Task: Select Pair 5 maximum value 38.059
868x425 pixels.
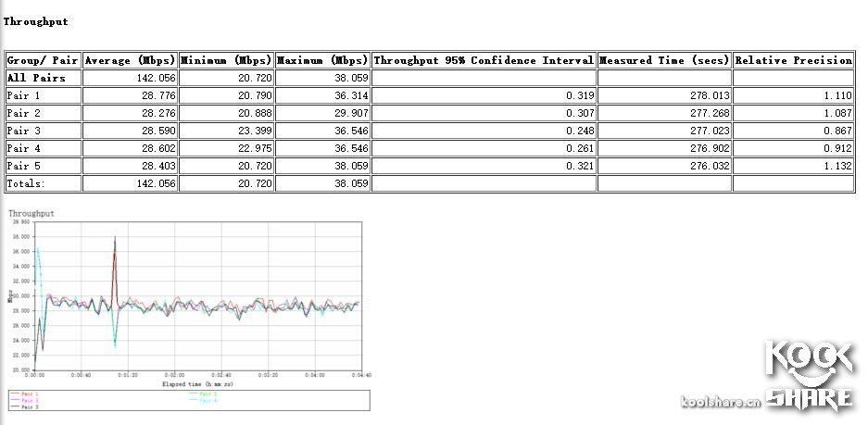Action: tap(351, 166)
